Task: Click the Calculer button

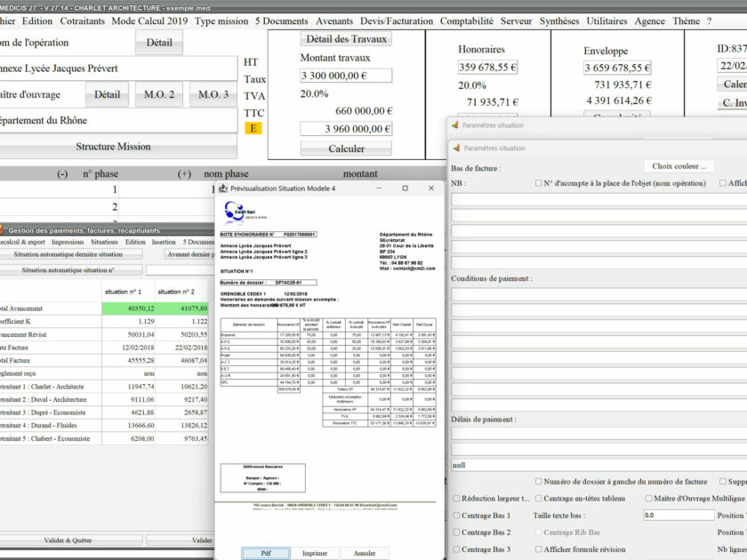Action: click(346, 148)
